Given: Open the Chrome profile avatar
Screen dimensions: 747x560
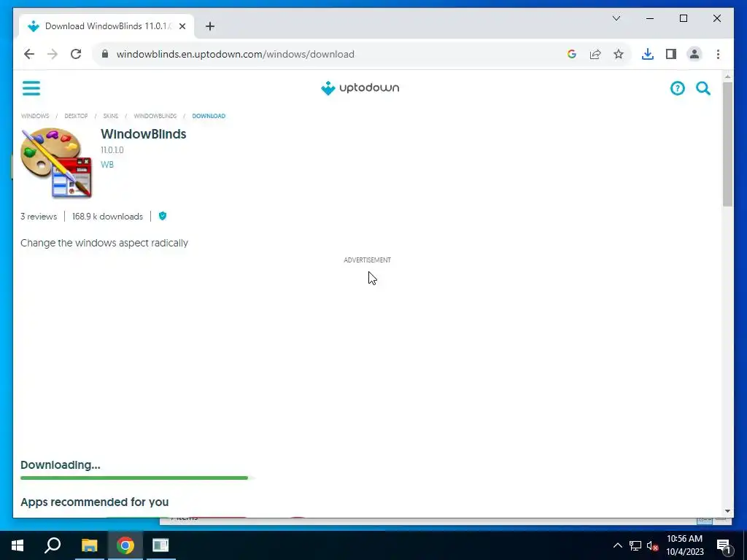Looking at the screenshot, I should point(694,54).
